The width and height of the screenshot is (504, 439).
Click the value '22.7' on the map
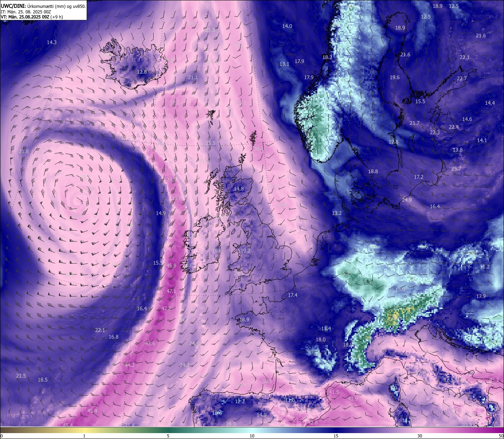[461, 79]
